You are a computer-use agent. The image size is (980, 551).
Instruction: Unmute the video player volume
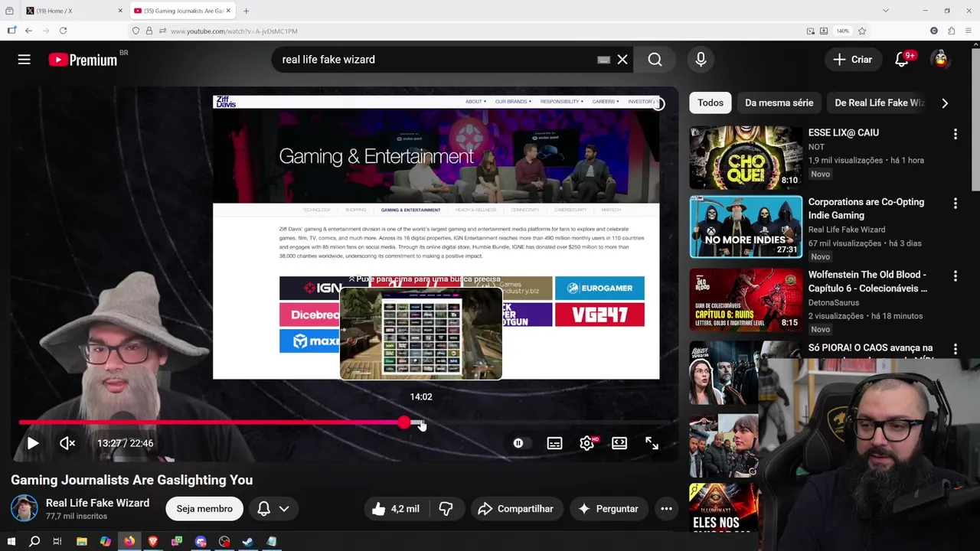pos(67,443)
